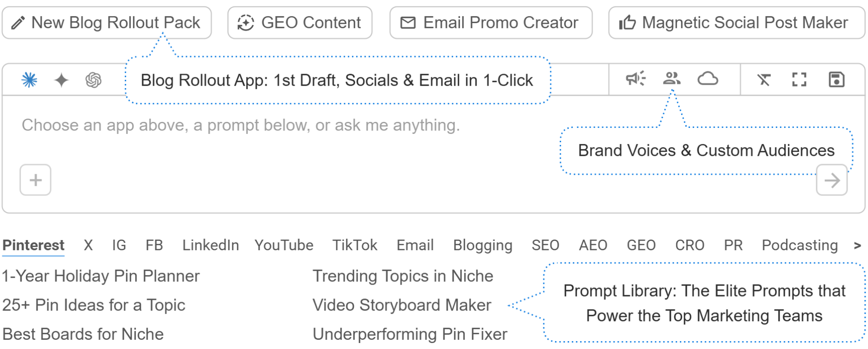Click the clear formatting icon
Viewport: 868px width, 349px height.
click(764, 80)
